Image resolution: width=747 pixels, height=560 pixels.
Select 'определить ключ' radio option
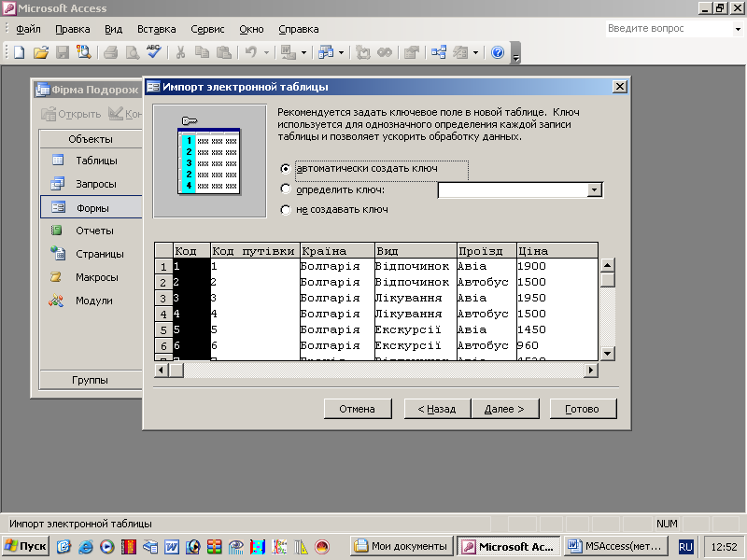pos(286,189)
